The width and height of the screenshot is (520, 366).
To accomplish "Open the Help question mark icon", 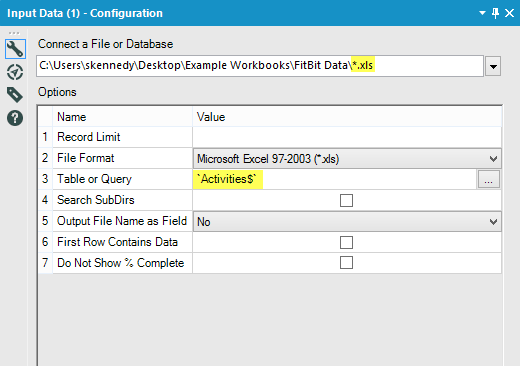I will point(15,118).
